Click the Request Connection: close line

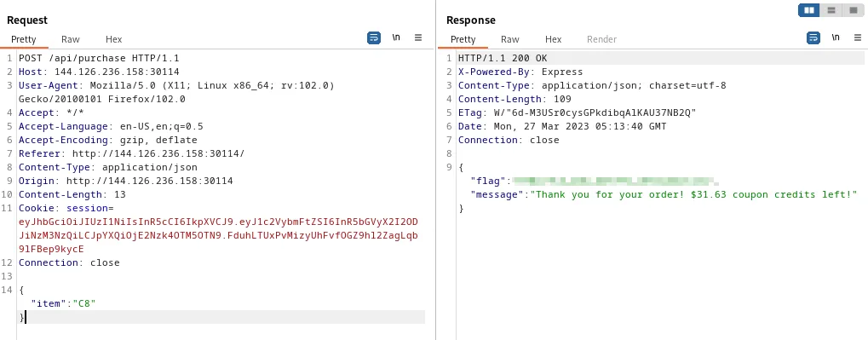(69, 262)
